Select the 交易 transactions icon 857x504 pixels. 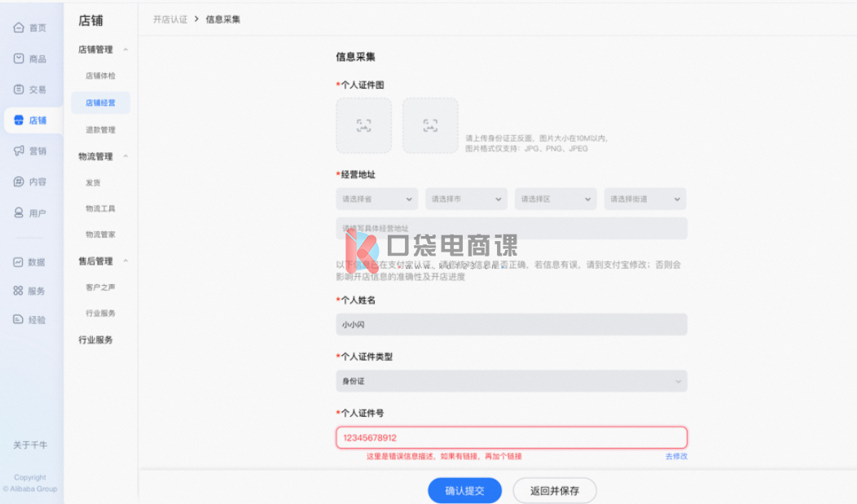[19, 90]
